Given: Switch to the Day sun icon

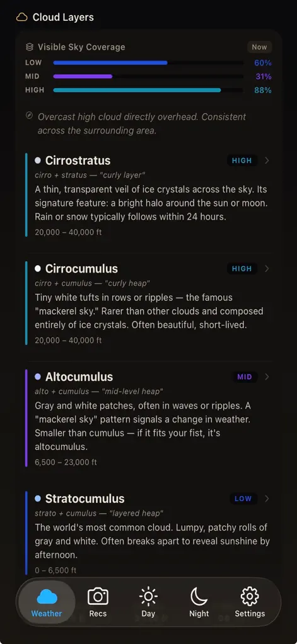Looking at the screenshot, I should [148, 596].
